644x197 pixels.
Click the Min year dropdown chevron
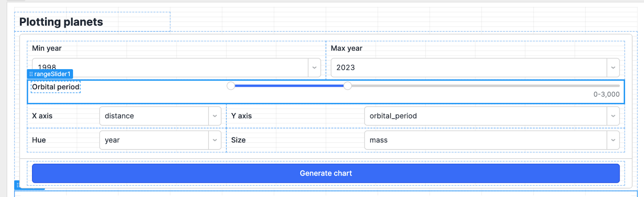click(314, 68)
